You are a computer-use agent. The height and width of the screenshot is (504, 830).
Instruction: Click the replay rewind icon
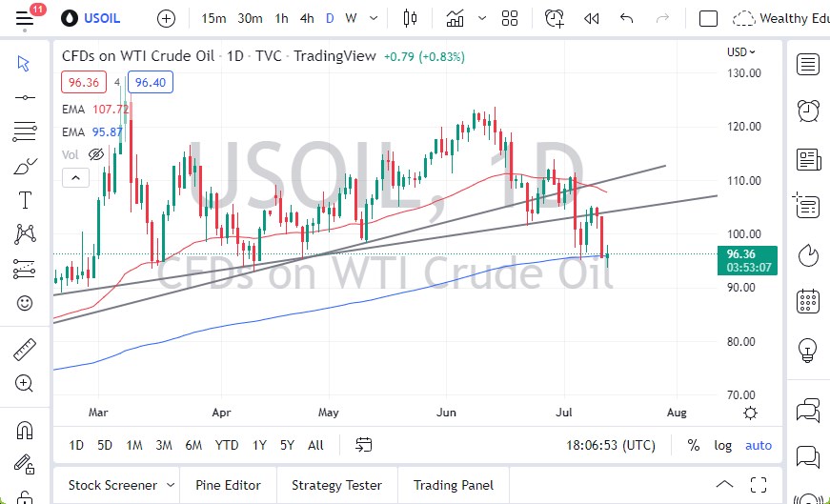591,18
